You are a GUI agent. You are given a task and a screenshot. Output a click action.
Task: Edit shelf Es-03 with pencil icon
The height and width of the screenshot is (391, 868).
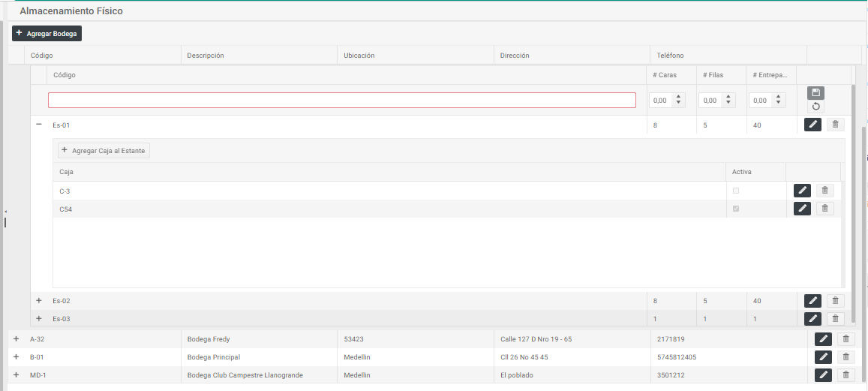tap(812, 319)
